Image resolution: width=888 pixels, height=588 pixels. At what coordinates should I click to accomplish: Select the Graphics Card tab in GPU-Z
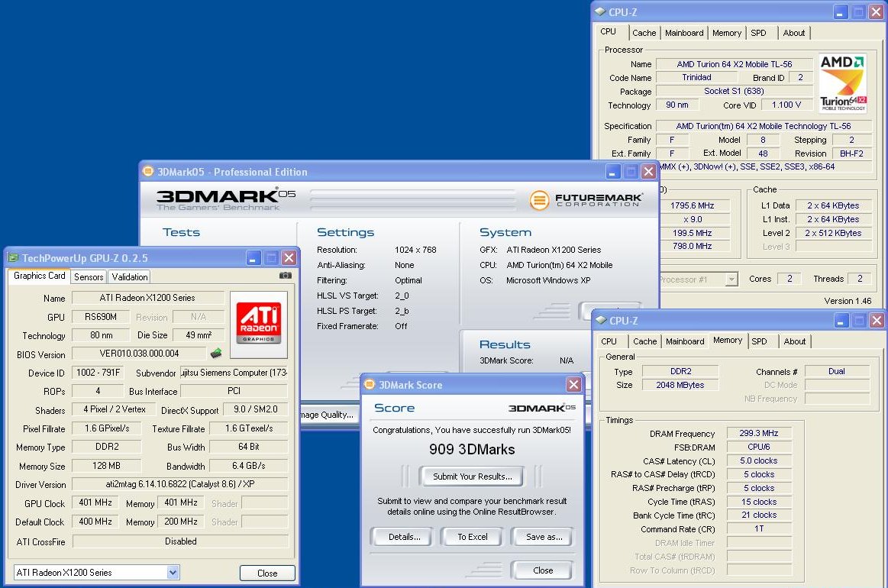coord(40,276)
